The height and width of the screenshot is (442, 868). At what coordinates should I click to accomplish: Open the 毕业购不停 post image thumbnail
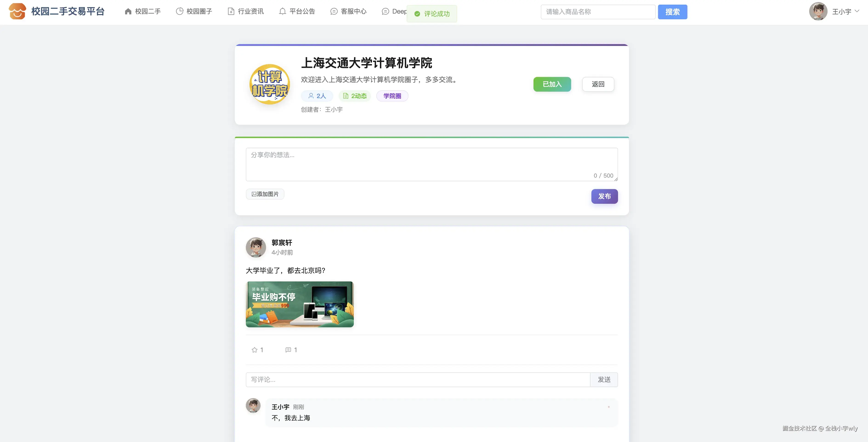pyautogui.click(x=300, y=304)
